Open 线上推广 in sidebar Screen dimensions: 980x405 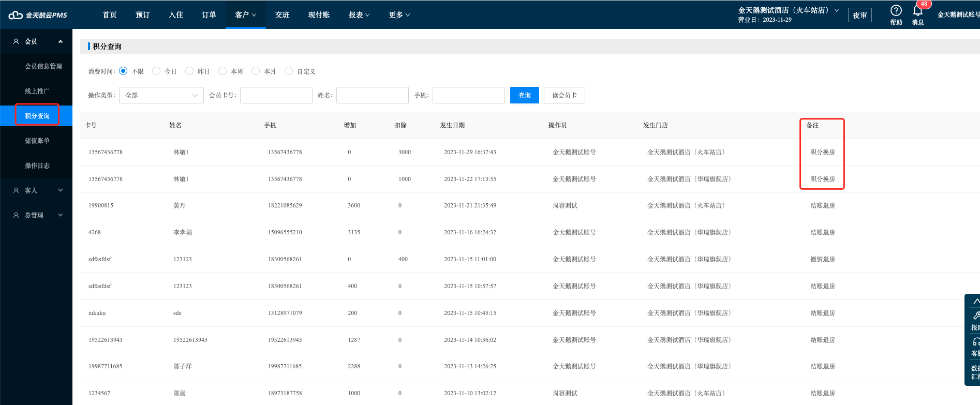[37, 91]
